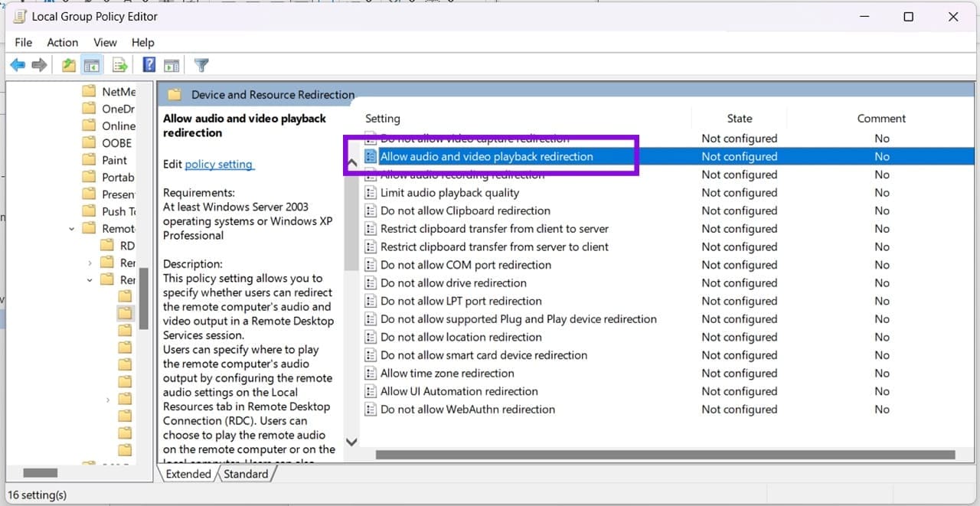Screen dimensions: 980x506
Task: Select the Allow UI Automation redirection setting
Action: coord(459,391)
